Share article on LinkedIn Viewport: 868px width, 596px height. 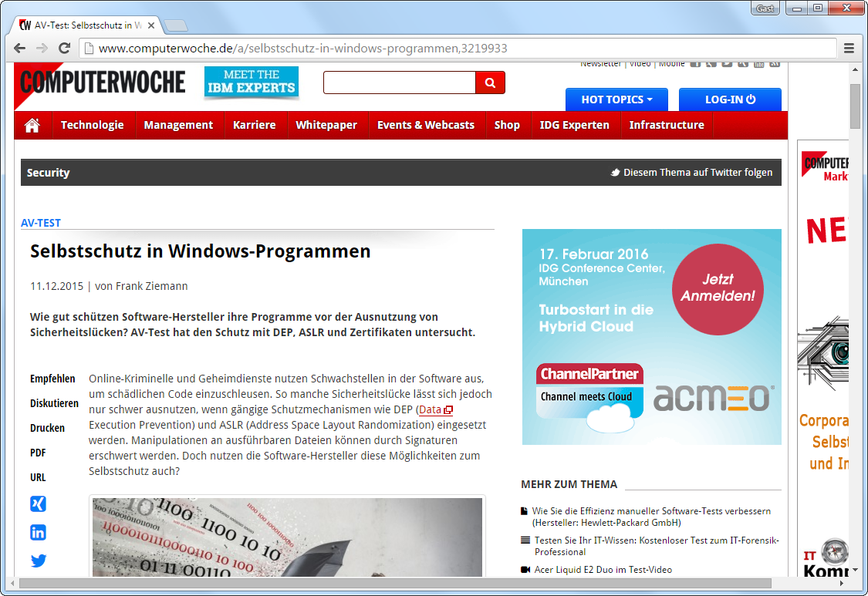click(x=39, y=532)
